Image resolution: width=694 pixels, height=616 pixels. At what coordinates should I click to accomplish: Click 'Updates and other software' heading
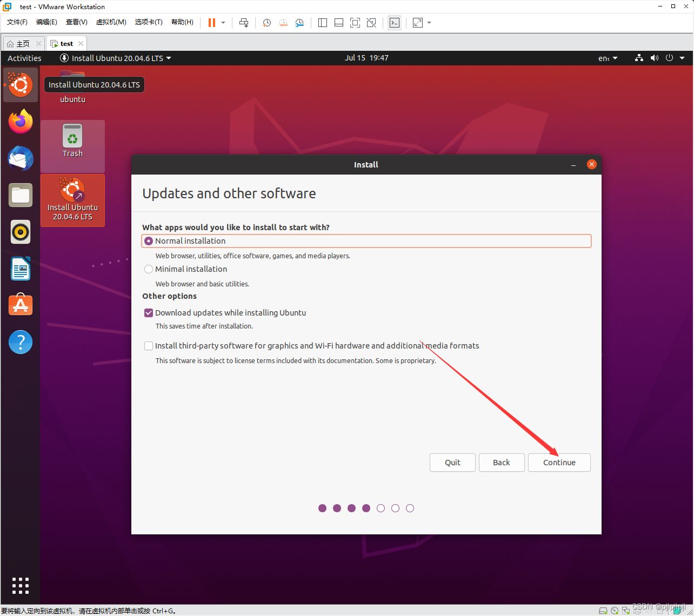(229, 193)
